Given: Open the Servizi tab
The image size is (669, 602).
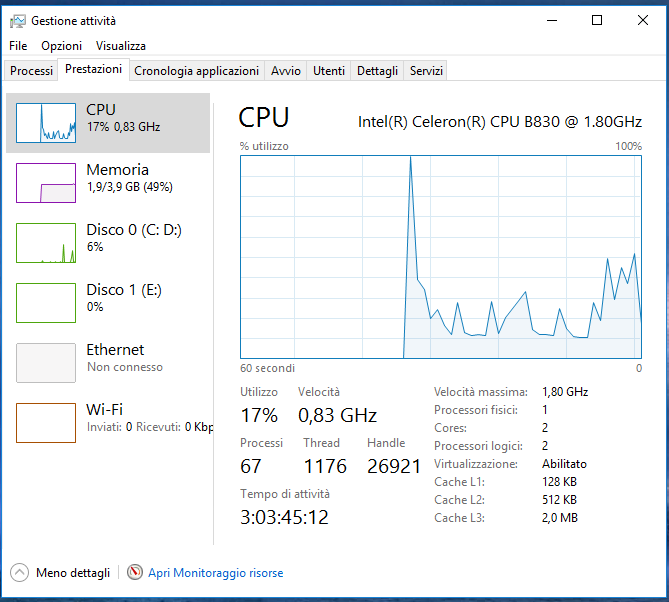Looking at the screenshot, I should click(427, 71).
